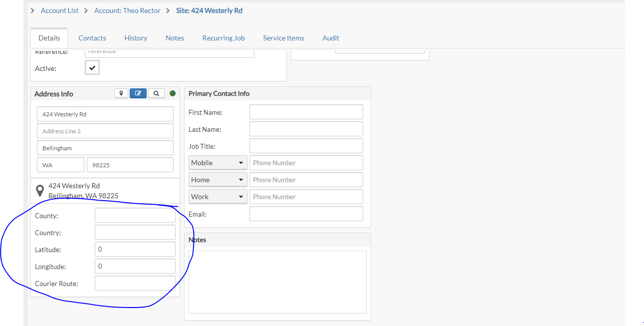Screen dimensions: 644x326
Task: Click the chevron after Account List
Action: 86,10
